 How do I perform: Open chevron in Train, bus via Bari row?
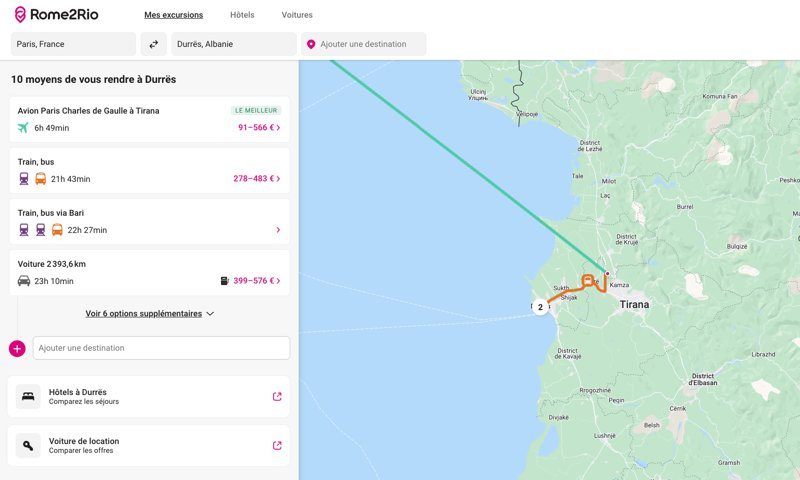click(x=278, y=230)
